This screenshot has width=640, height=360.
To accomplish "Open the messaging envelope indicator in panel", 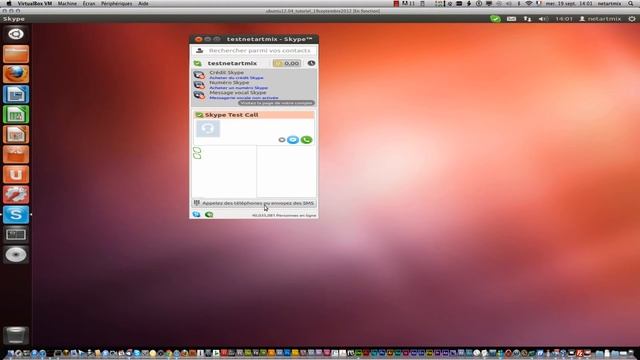I will tap(511, 19).
